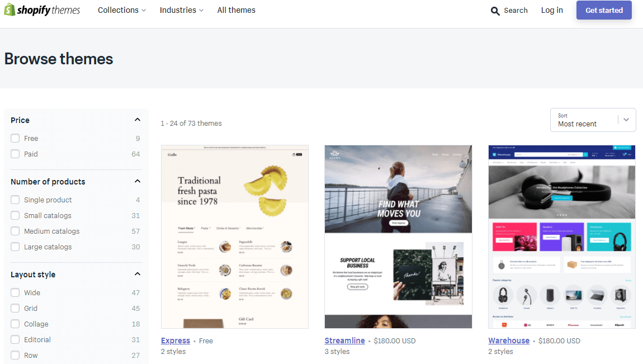Click the Warehouse theme preview thumbnail
643x364 pixels.
coord(562,237)
